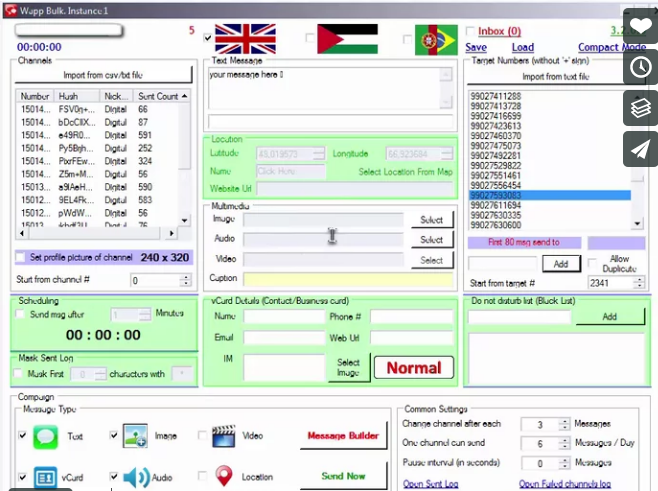Check the Video message type checkbox
The height and width of the screenshot is (491, 658).
point(203,436)
